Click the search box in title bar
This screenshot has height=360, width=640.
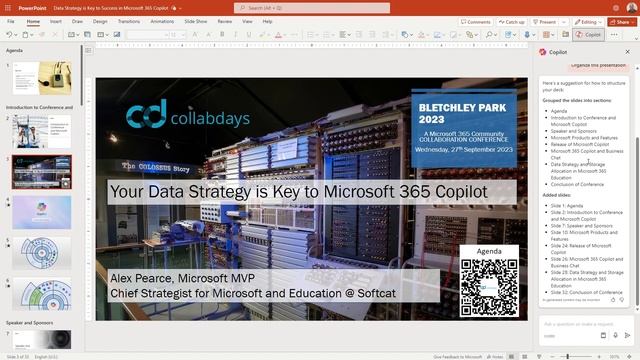(x=312, y=8)
